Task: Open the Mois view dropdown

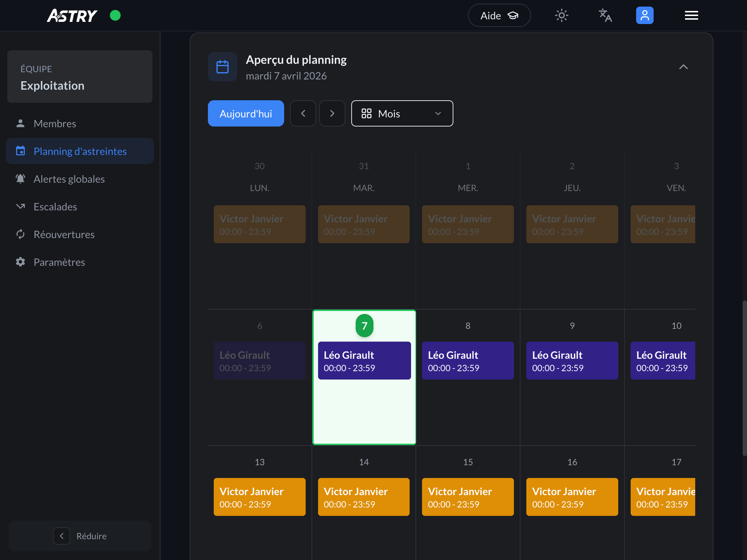Action: point(402,113)
